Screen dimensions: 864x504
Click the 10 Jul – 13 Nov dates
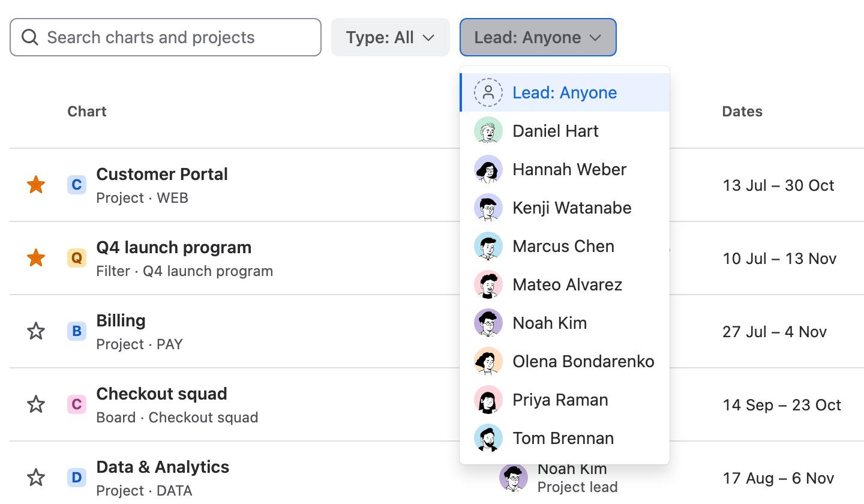pyautogui.click(x=779, y=259)
